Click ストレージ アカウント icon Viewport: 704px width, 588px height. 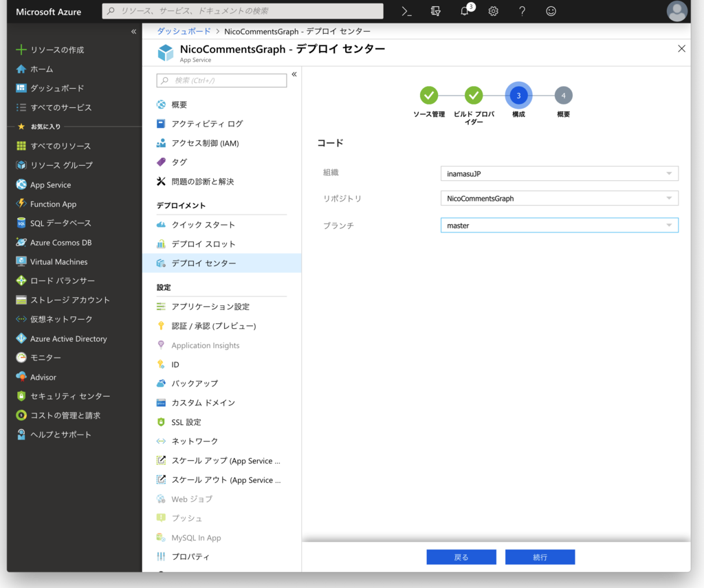coord(21,300)
